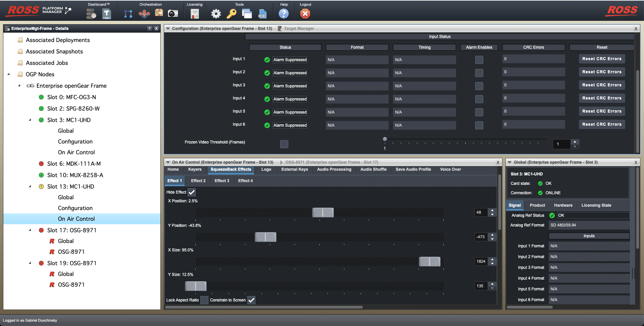
Task: Click the Frozen Video Threshold slider knob
Action: (x=385, y=139)
